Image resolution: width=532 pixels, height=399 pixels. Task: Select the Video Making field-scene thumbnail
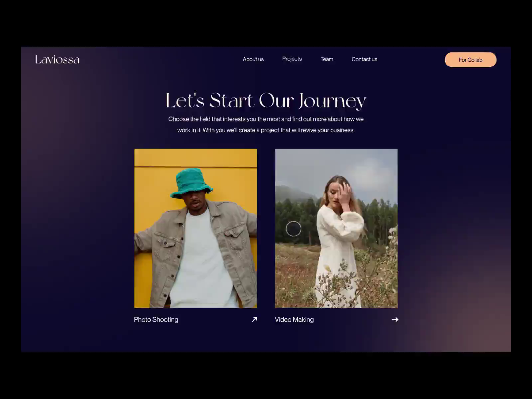tap(336, 228)
